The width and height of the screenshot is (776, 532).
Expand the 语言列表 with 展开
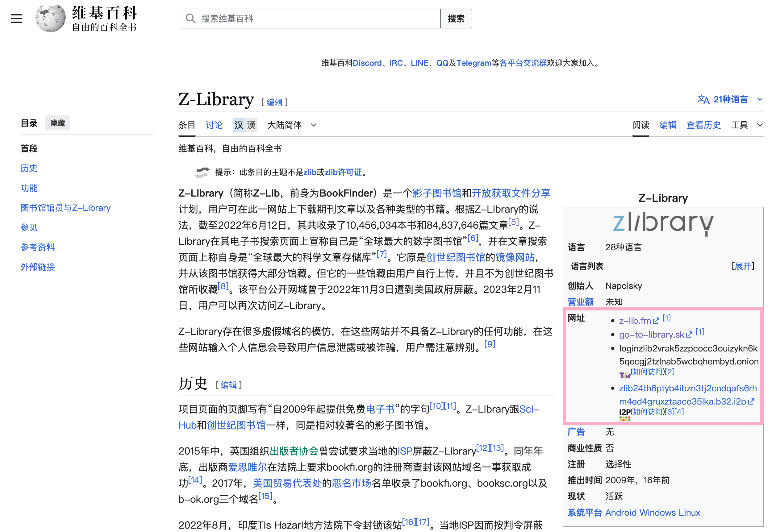tap(743, 266)
